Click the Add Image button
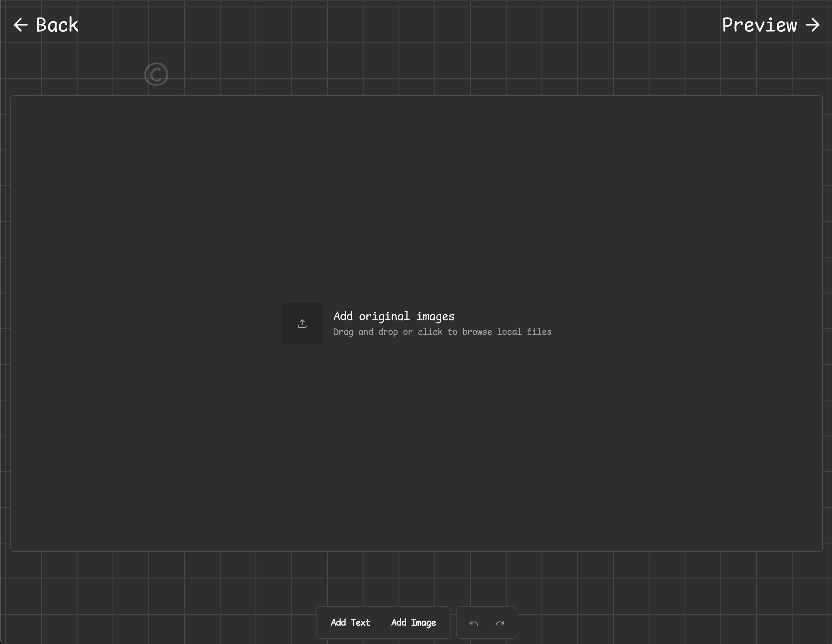 point(413,623)
